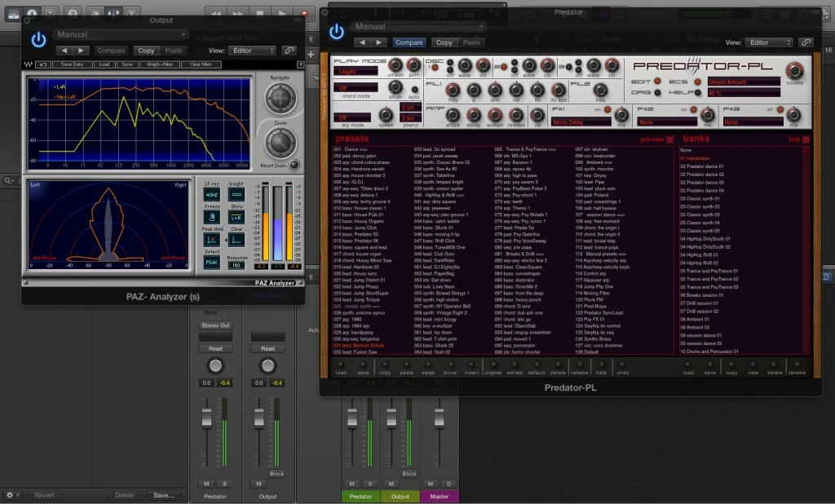Open the Waves help question mark
The width and height of the screenshot is (835, 504).
(301, 64)
